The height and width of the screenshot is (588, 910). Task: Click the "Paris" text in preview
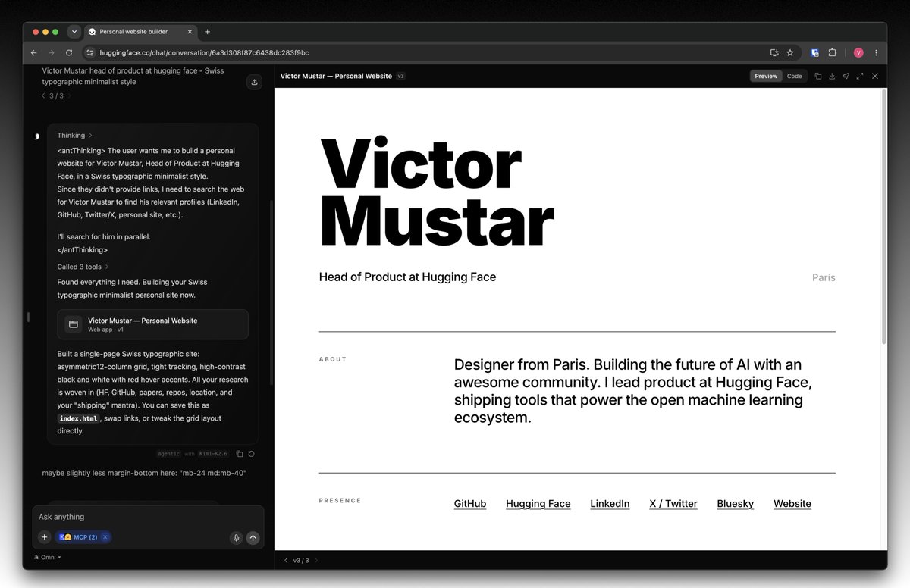(824, 278)
